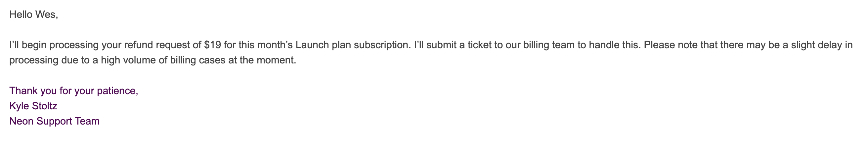Click the "Hello Wes," greeting line
This screenshot has width=868, height=148.
(x=34, y=15)
